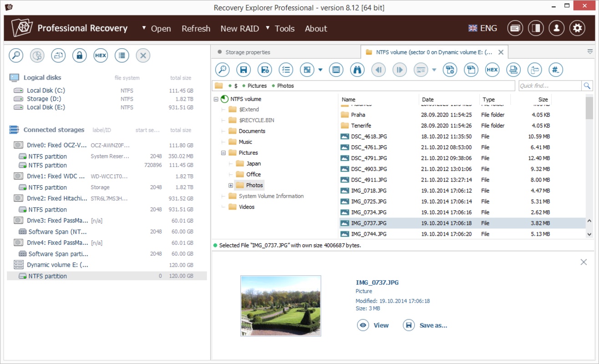Toggle the list view icon in file toolbar

[336, 70]
